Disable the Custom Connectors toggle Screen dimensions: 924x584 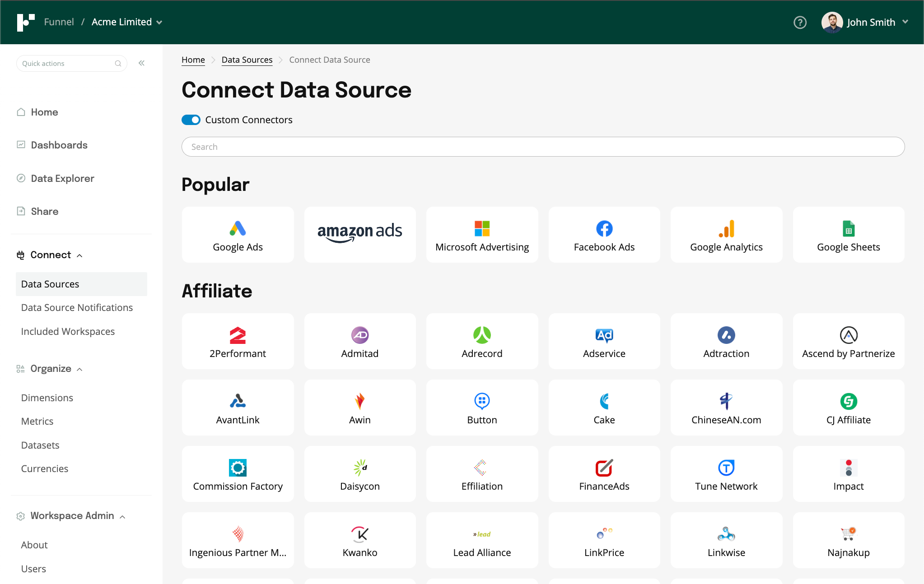[x=191, y=120]
